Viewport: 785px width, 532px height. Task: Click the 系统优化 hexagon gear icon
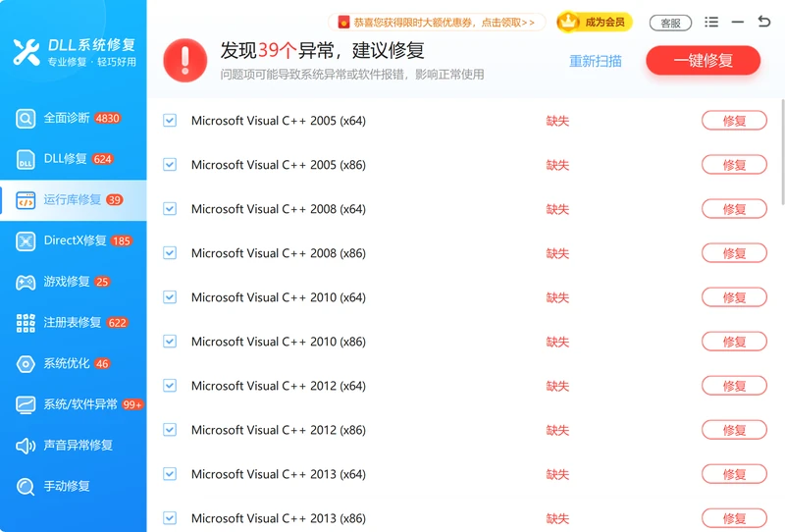[26, 364]
